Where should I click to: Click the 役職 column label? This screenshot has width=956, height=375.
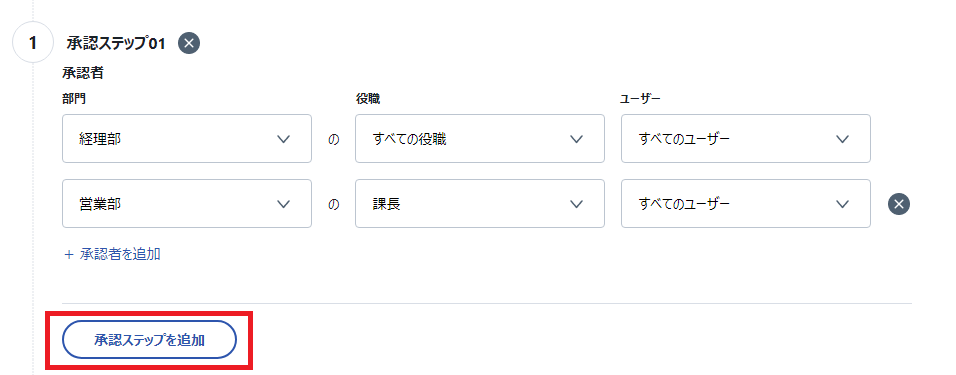(x=368, y=98)
